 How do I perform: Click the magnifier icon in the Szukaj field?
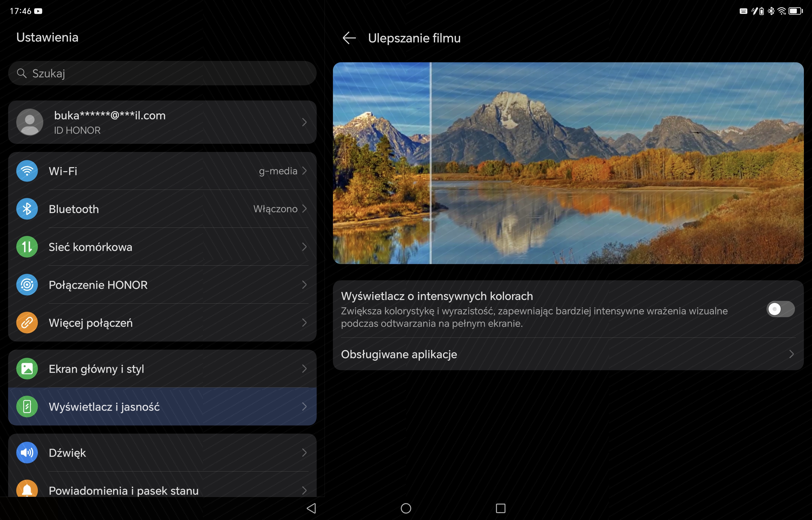(x=22, y=73)
